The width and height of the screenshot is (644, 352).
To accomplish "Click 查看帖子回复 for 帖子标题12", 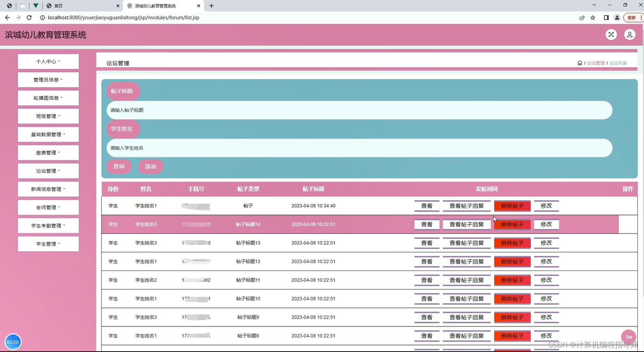I will (467, 262).
